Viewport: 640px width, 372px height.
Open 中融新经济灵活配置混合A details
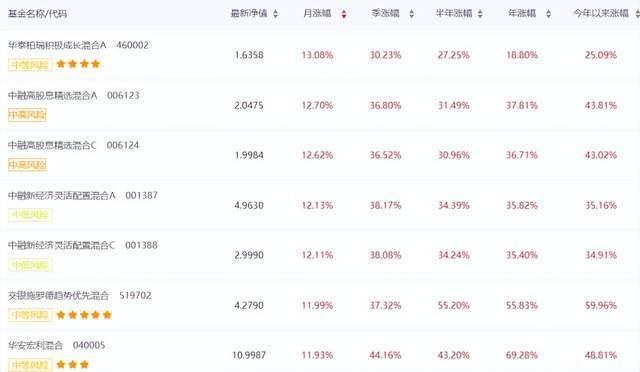click(x=62, y=196)
